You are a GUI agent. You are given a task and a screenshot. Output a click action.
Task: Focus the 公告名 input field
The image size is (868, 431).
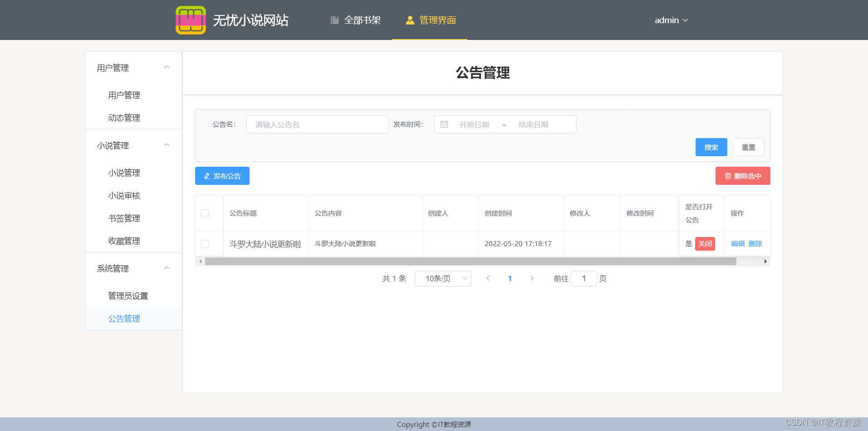pyautogui.click(x=317, y=124)
